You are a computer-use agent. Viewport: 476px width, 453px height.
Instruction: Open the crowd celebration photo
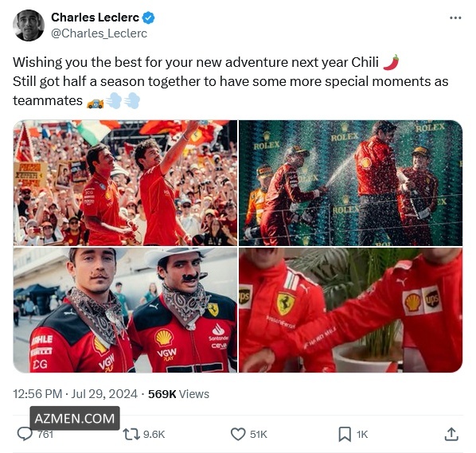click(125, 183)
